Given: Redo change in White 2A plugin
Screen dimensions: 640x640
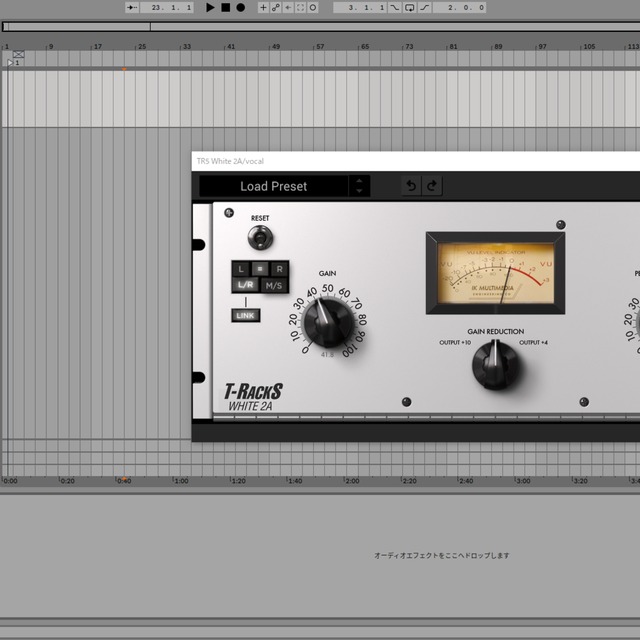Looking at the screenshot, I should 432,186.
